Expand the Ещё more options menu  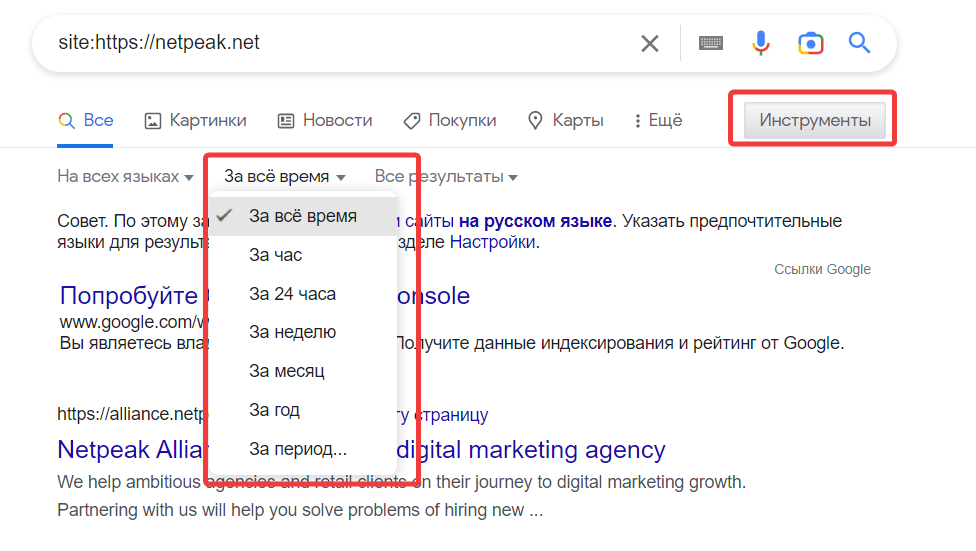658,121
